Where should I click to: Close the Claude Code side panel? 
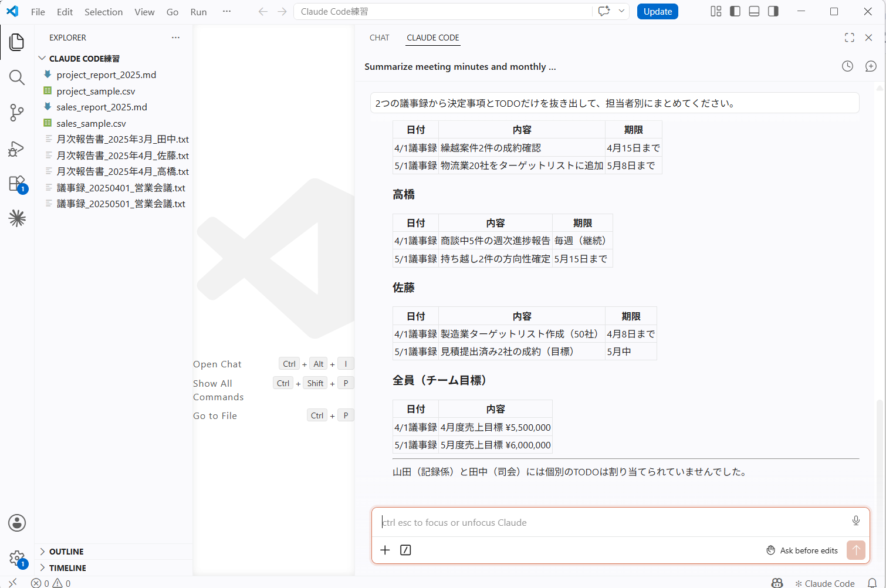coord(869,38)
